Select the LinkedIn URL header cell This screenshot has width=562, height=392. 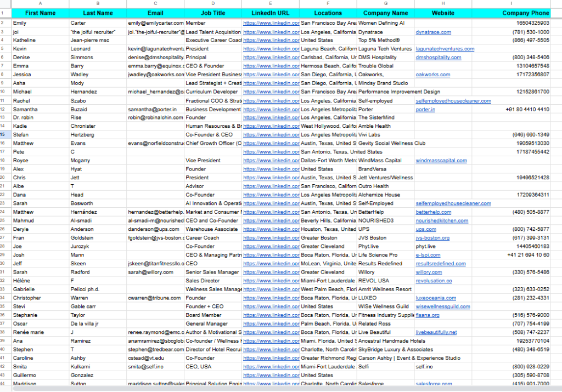(270, 13)
